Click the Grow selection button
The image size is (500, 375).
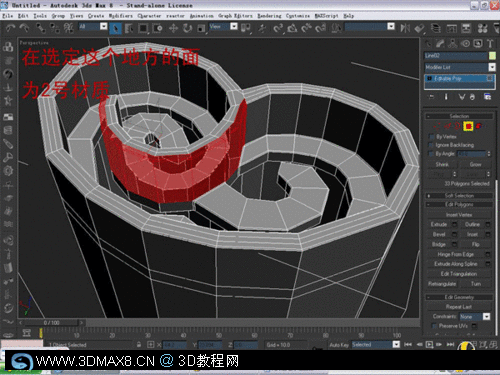pyautogui.click(x=476, y=164)
